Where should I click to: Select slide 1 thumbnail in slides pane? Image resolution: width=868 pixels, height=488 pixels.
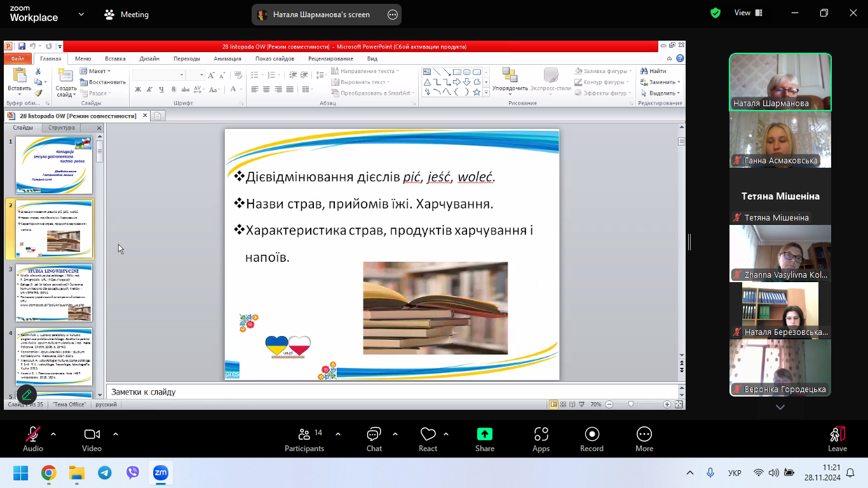(54, 165)
